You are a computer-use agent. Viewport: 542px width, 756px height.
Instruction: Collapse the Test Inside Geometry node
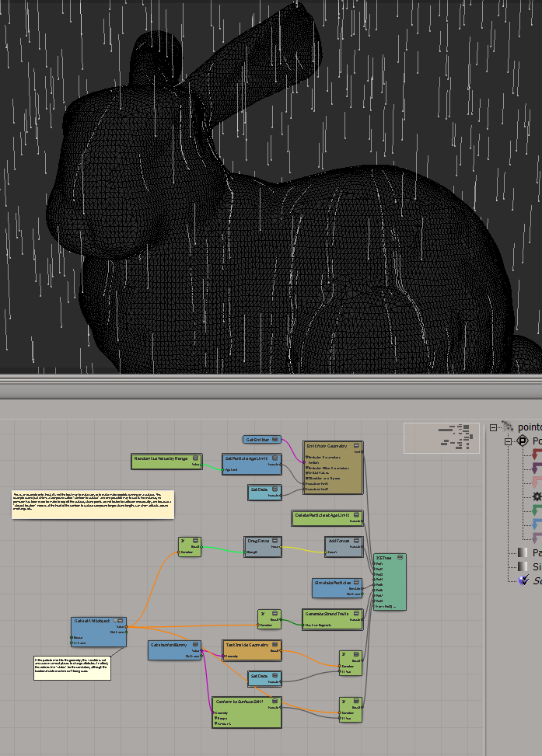point(274,645)
